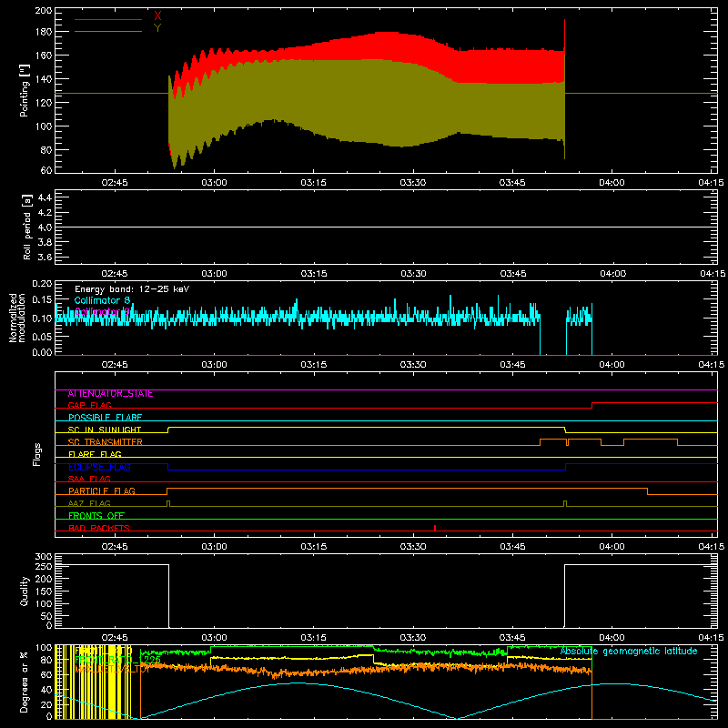Click the 'Degrees or %' axis title
728x728 pixels.
tap(25, 682)
